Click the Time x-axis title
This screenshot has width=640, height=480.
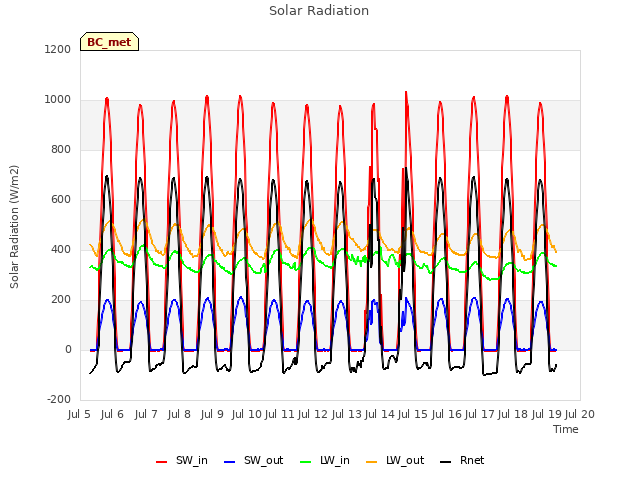coord(566,429)
